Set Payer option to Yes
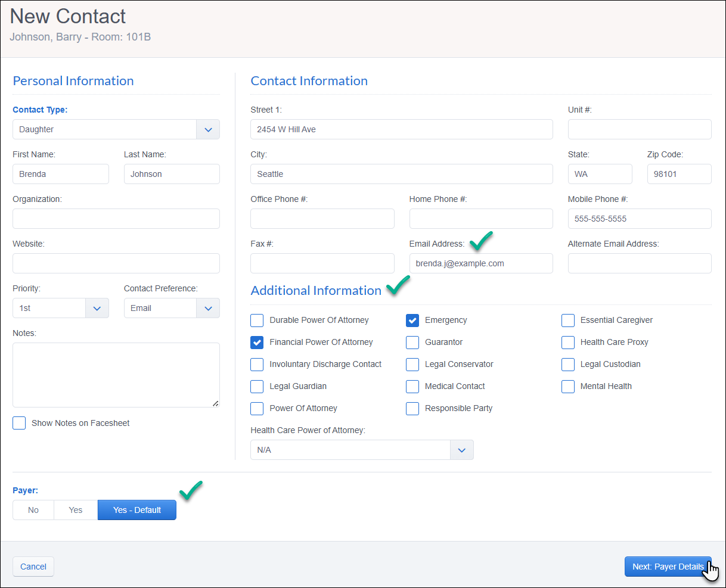 76,510
